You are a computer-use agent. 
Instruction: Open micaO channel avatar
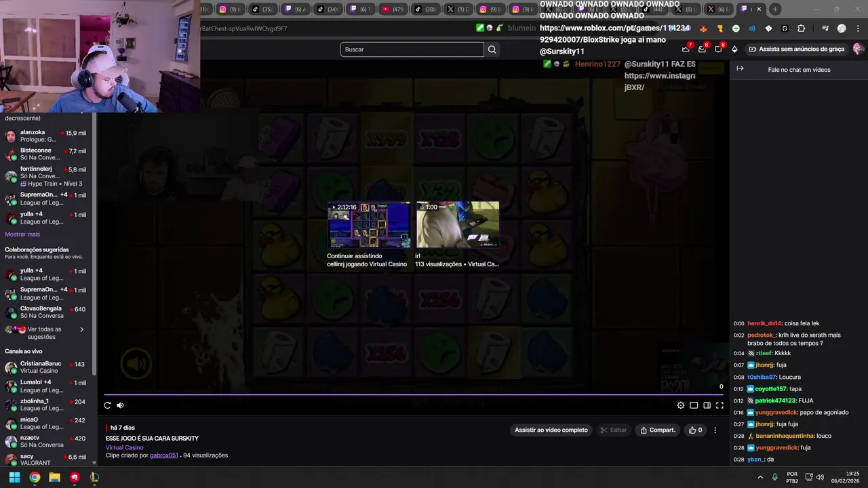pyautogui.click(x=11, y=424)
